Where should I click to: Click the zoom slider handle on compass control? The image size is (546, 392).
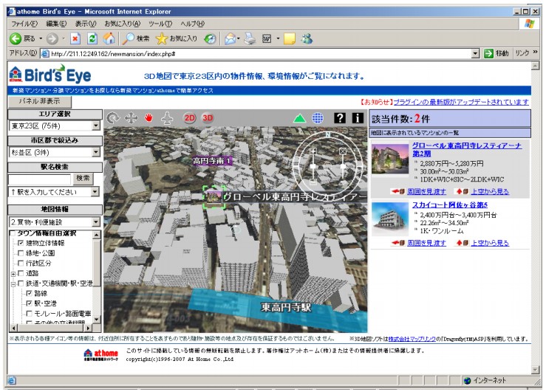pyautogui.click(x=313, y=166)
